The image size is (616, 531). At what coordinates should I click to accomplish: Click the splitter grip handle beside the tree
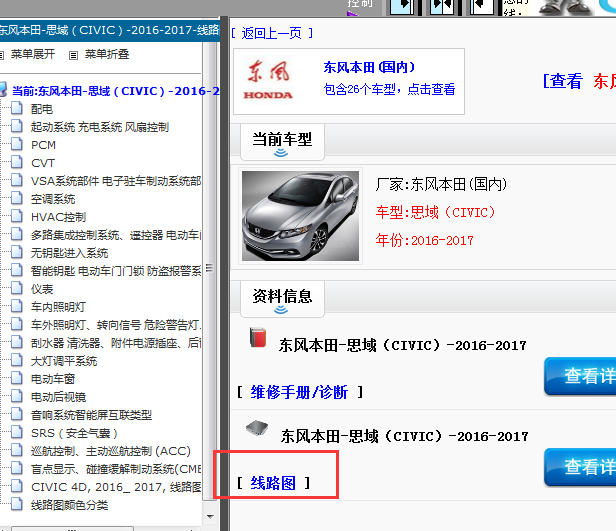coord(209,268)
